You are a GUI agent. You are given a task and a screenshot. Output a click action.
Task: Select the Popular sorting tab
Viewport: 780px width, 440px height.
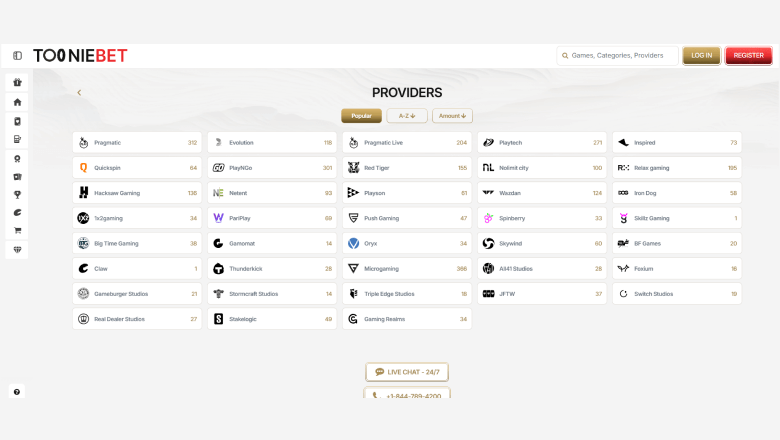click(362, 116)
